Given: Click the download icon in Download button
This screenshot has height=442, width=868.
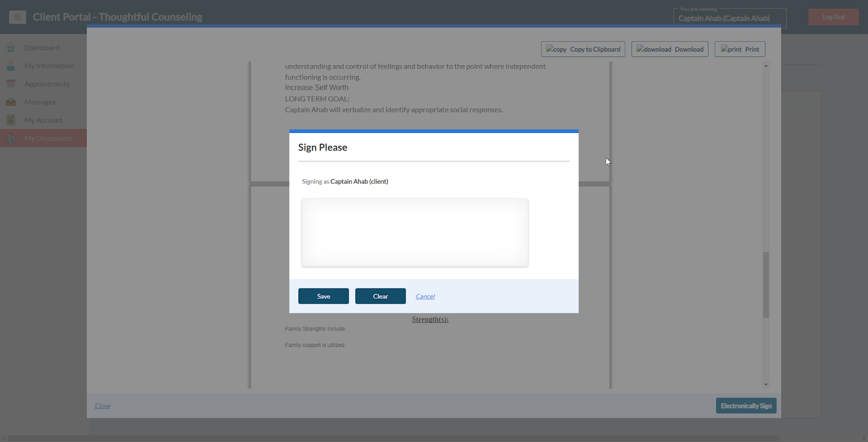Looking at the screenshot, I should 654,49.
